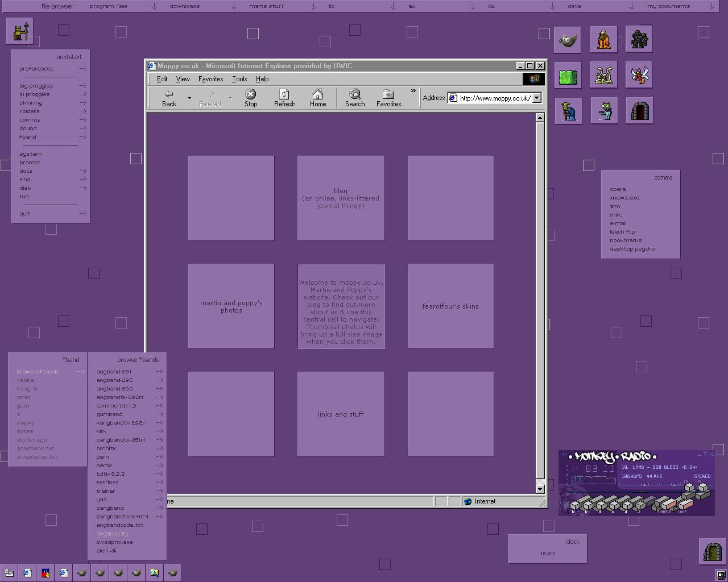Click the GIMP Wilber desktop icon
The width and height of the screenshot is (728, 582).
[x=567, y=40]
